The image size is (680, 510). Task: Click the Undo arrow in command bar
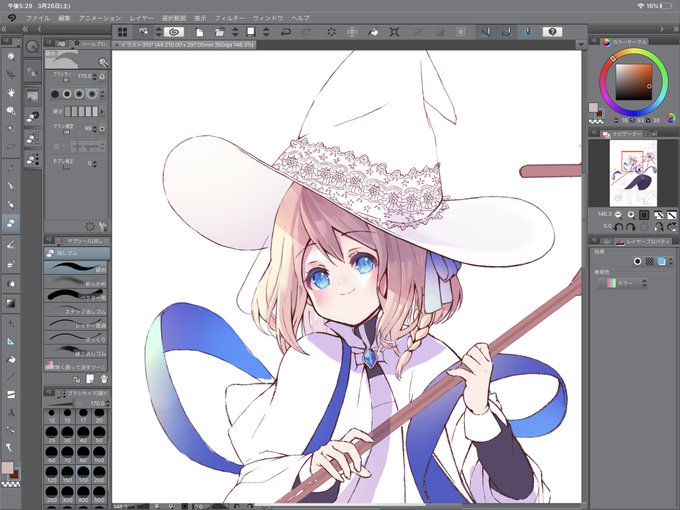tap(285, 32)
